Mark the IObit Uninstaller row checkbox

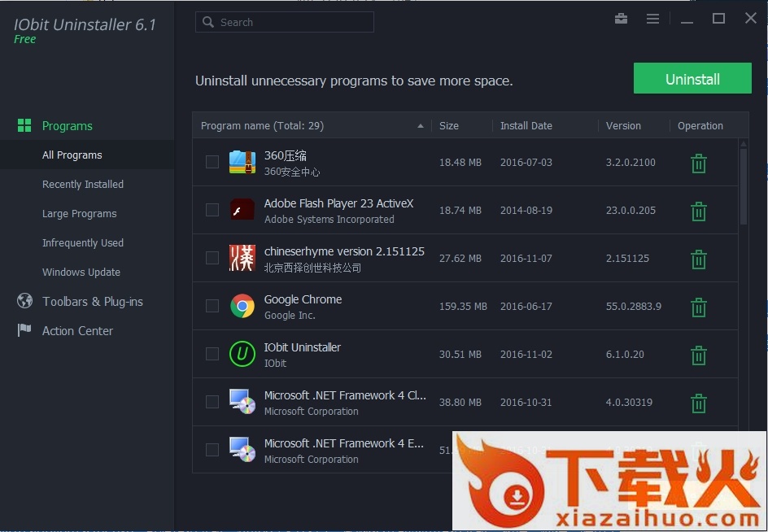click(x=212, y=354)
